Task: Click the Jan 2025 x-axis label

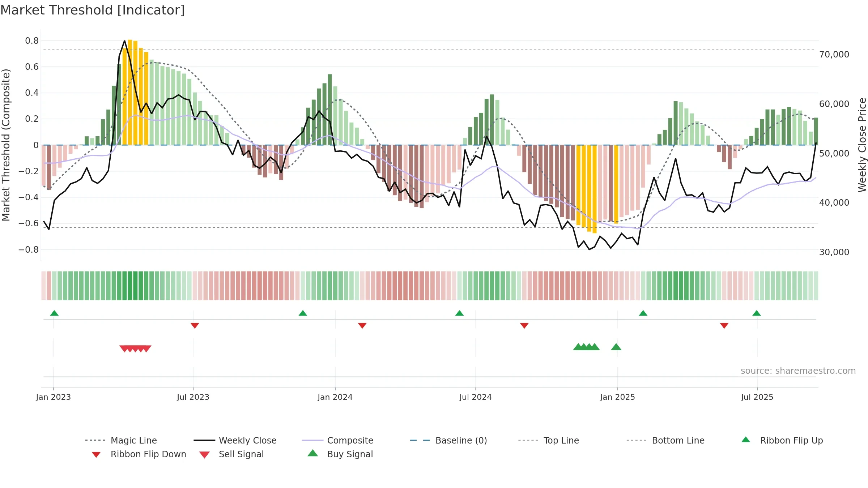Action: point(618,397)
